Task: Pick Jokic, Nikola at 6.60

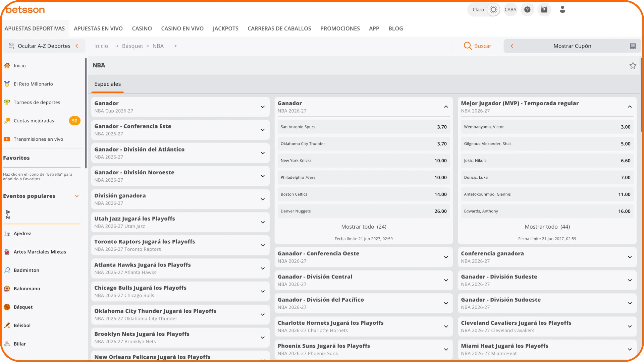Action: pos(547,161)
